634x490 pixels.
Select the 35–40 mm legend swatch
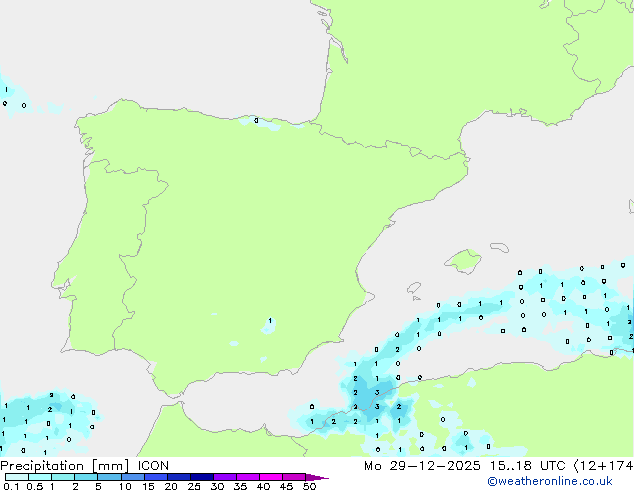pos(248,477)
